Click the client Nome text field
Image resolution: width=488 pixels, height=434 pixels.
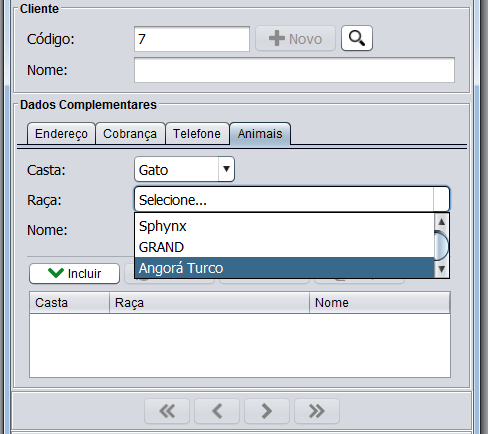point(294,70)
